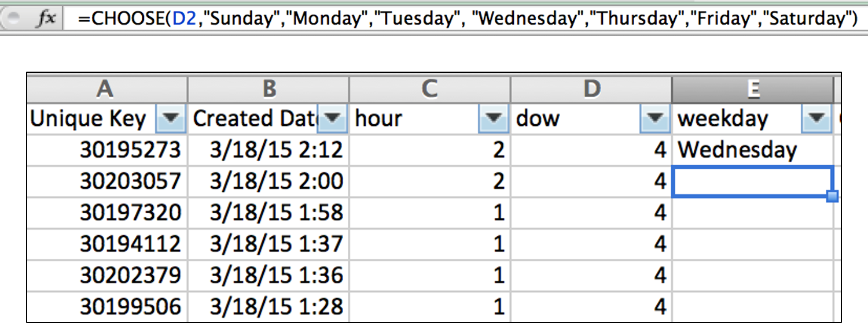
Task: Click inside the CHOOSE formula bar
Action: coord(468,18)
